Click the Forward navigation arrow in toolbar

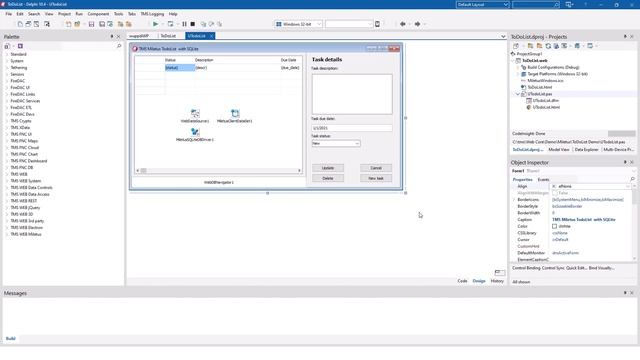pos(417,24)
